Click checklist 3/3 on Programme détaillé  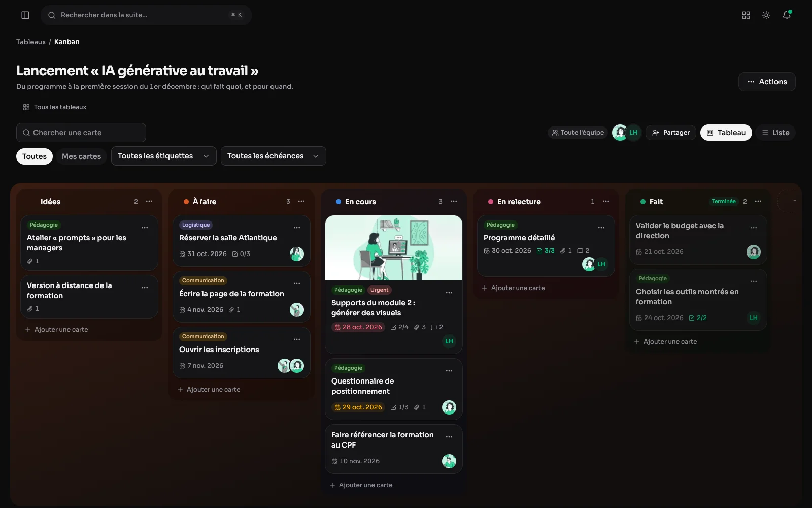pos(546,251)
